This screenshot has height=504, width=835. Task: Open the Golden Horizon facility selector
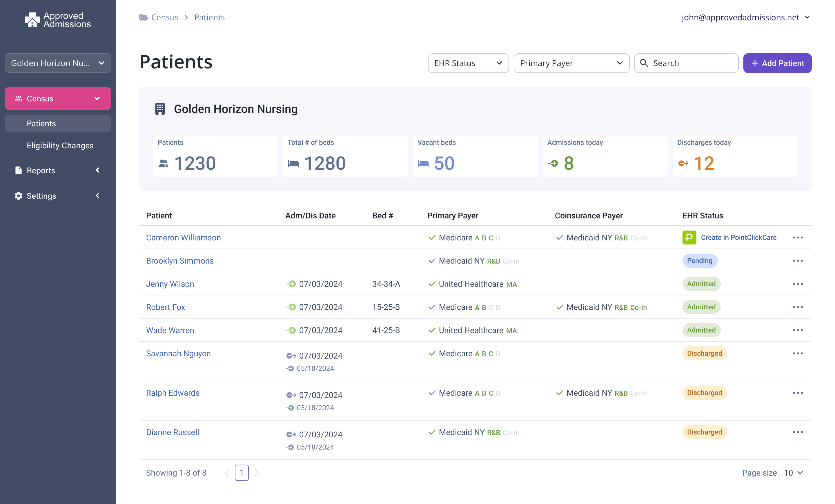pos(58,63)
